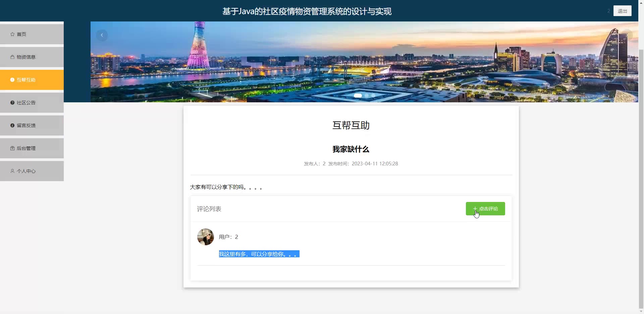Open the 物资信息 menu item
Screen dimensions: 644x314
tap(32, 57)
